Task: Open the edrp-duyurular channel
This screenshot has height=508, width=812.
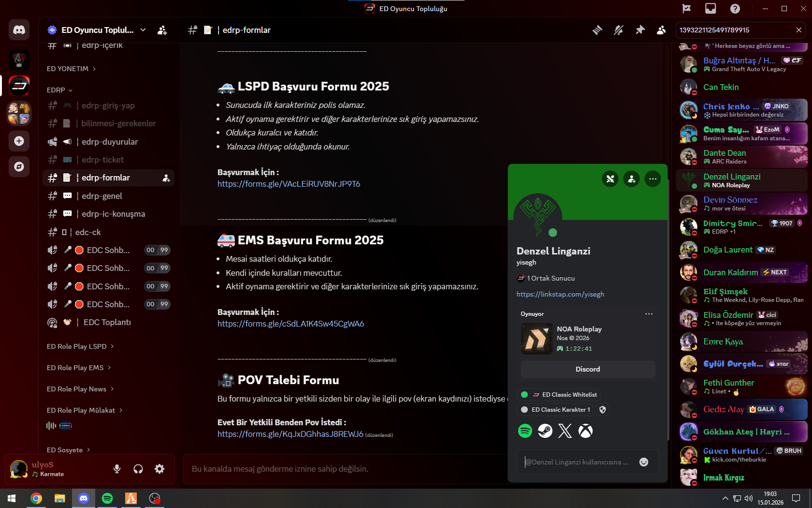Action: tap(108, 142)
